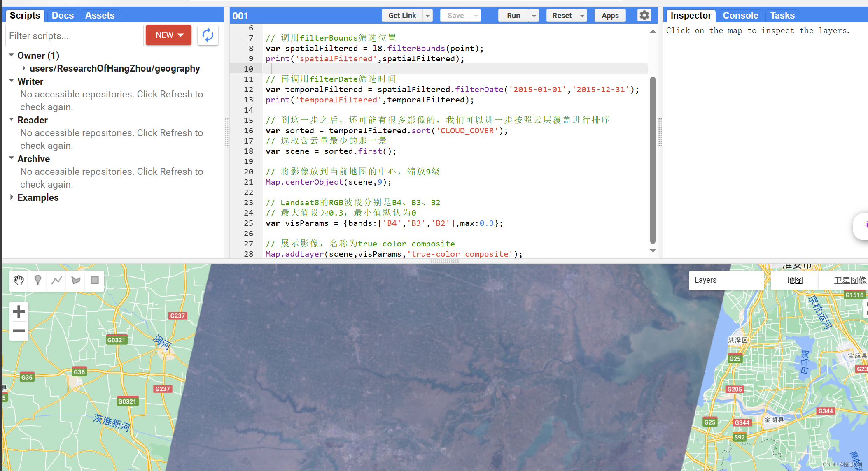Viewport: 868px width, 471px height.
Task: Open the Get Link dropdown arrow
Action: (428, 15)
